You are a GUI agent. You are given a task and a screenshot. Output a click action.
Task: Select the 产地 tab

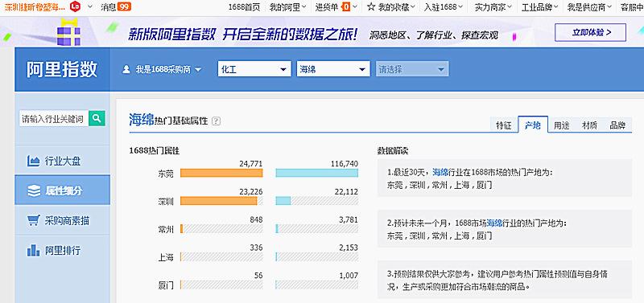tap(533, 125)
